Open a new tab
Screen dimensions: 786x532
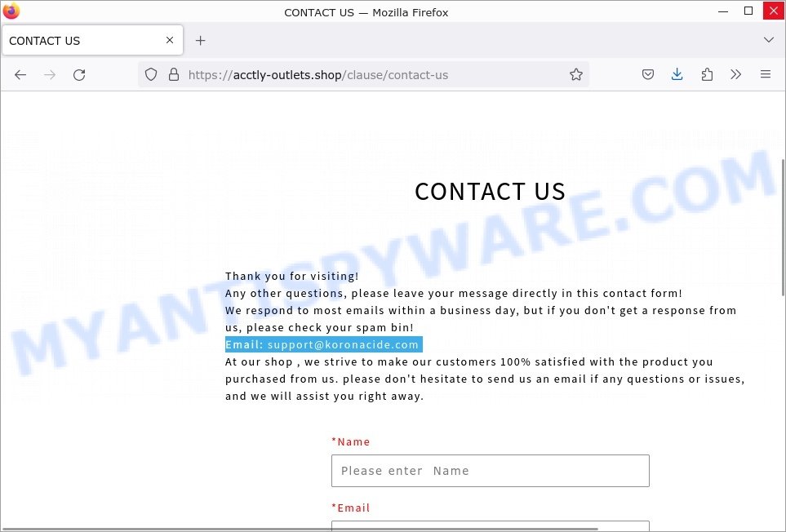[x=201, y=41]
